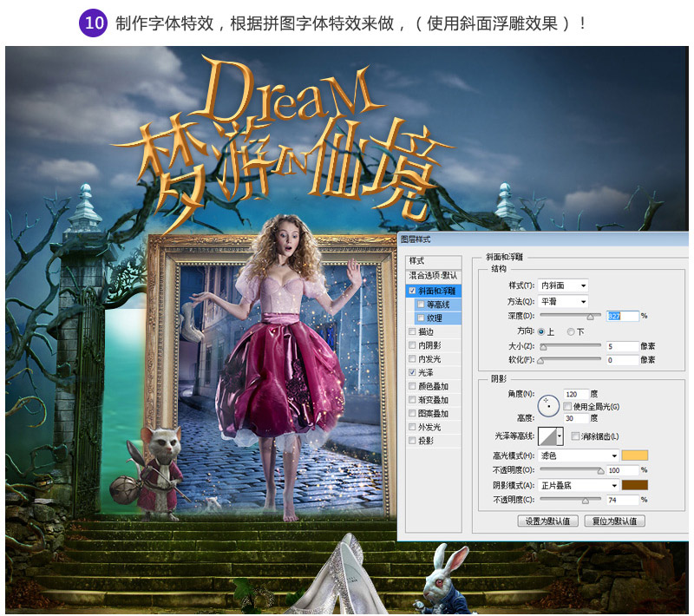Click the 角度 field showing 120
This screenshot has height=616, width=694.
pos(576,394)
